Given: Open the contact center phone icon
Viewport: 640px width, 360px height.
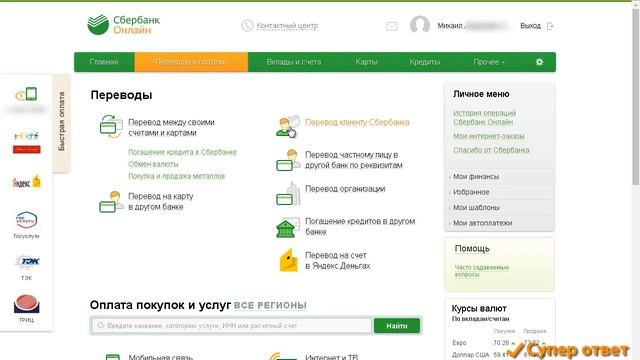Looking at the screenshot, I should [247, 26].
